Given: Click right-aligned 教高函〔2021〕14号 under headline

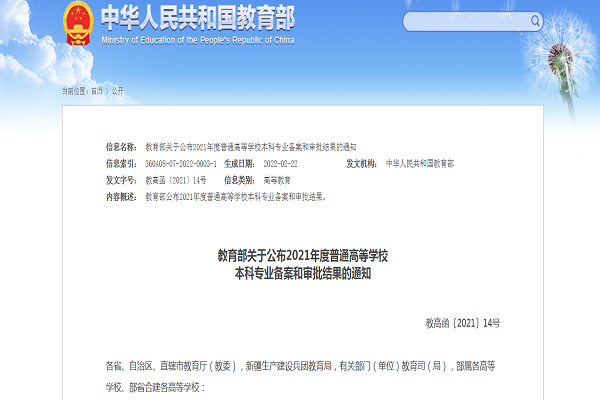Looking at the screenshot, I should click(x=463, y=323).
